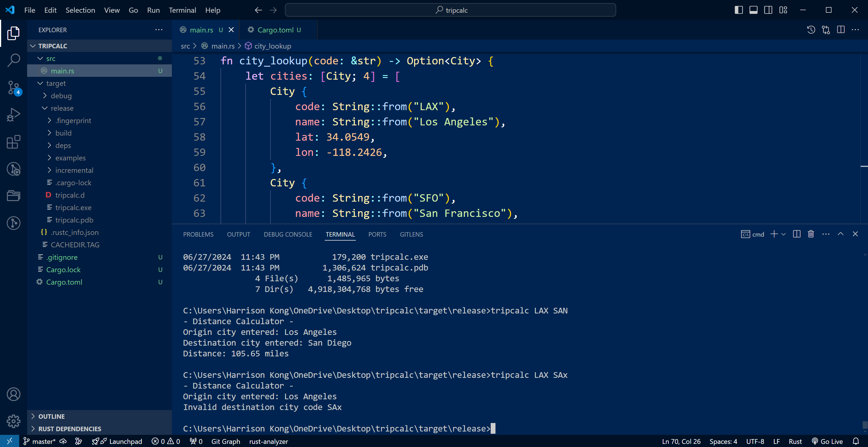
Task: Open the Terminal menu
Action: coord(182,10)
